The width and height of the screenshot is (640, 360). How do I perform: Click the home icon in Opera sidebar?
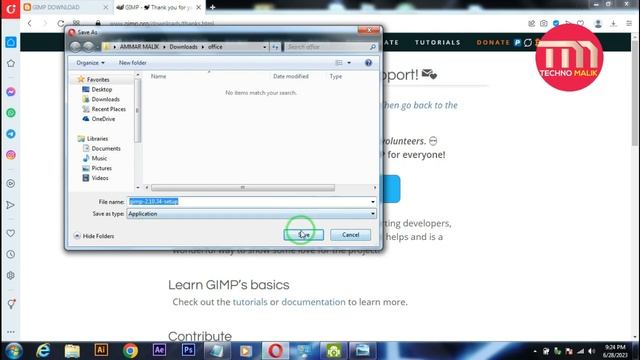(11, 42)
